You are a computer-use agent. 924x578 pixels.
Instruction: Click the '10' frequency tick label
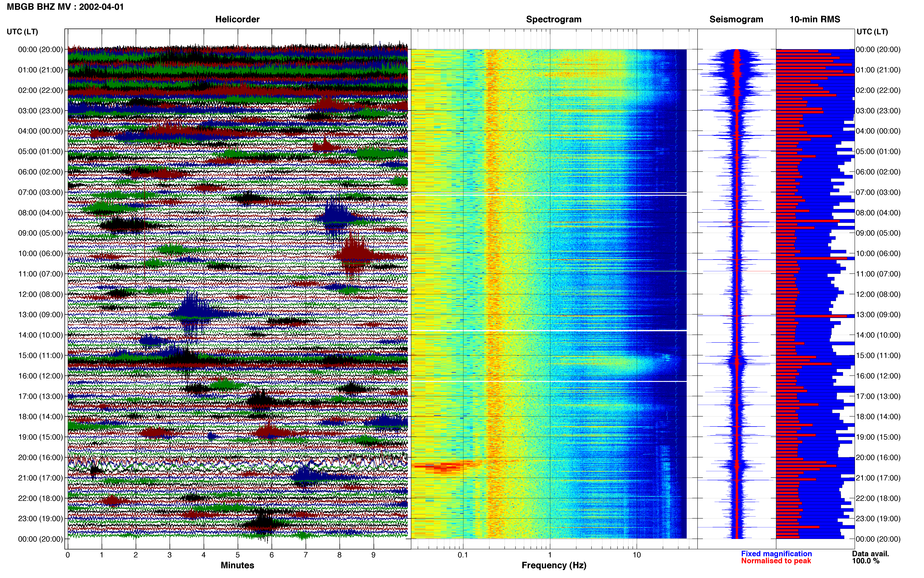(637, 555)
